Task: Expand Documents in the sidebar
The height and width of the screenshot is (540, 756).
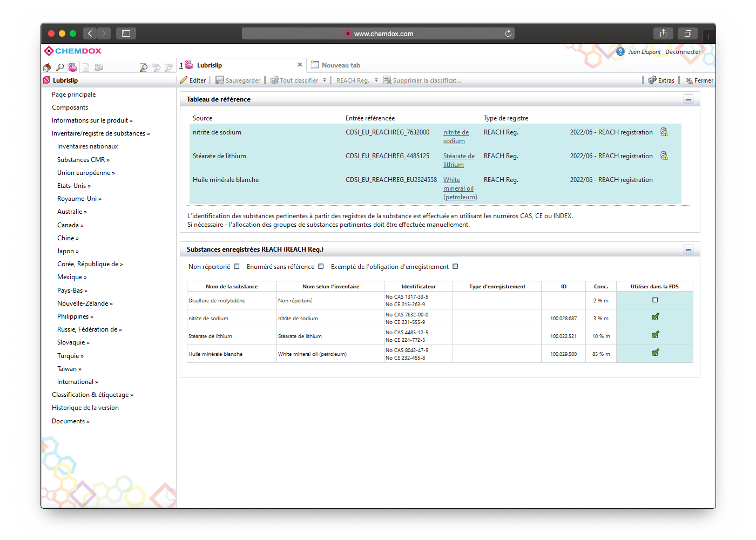Action: (71, 421)
